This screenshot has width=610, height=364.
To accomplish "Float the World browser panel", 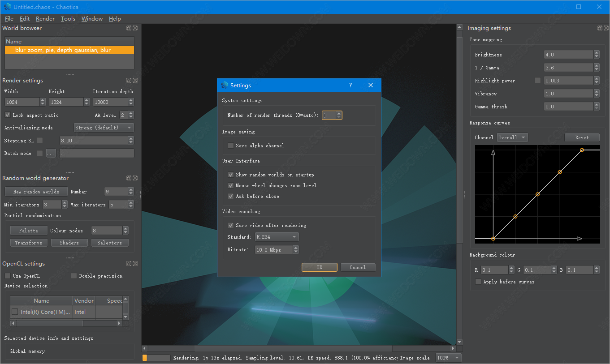I will (x=129, y=28).
